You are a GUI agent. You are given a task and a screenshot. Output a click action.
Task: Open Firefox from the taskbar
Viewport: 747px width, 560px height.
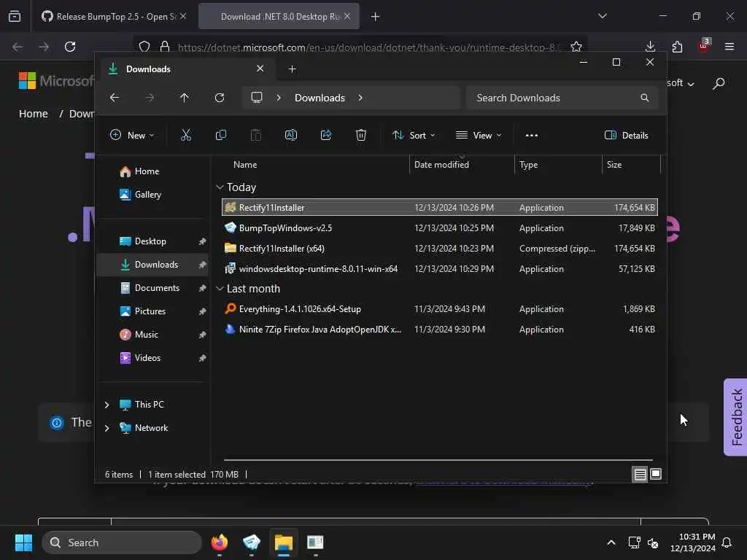pos(220,542)
